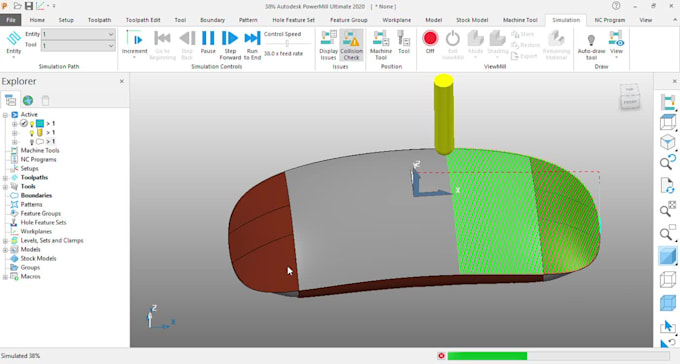
Task: Select Groups in Explorer
Action: pyautogui.click(x=30, y=267)
